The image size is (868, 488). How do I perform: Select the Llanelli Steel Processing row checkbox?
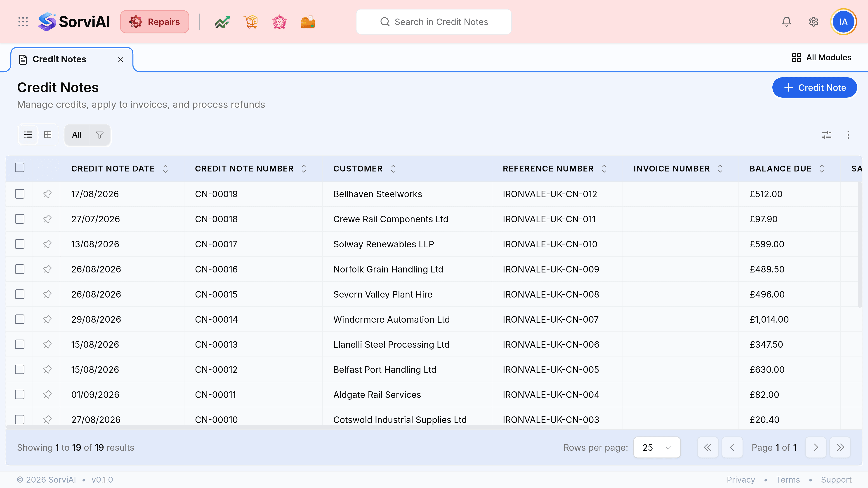coord(20,345)
